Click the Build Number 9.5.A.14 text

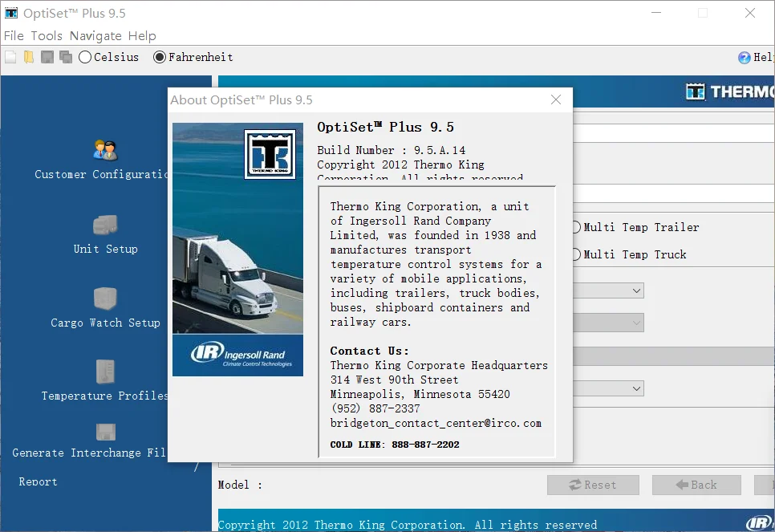tap(391, 150)
